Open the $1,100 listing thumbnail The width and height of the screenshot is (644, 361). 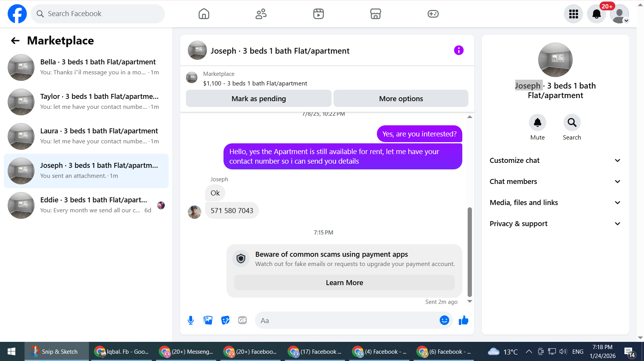coord(192,77)
